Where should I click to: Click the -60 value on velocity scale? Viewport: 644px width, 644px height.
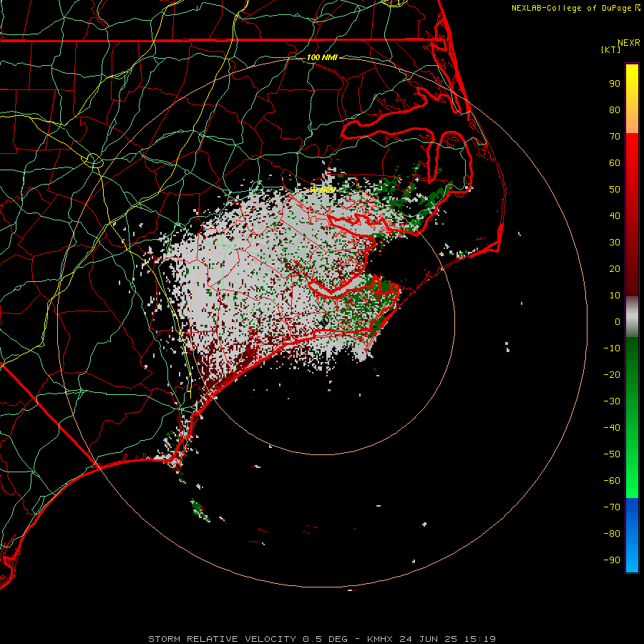click(612, 481)
